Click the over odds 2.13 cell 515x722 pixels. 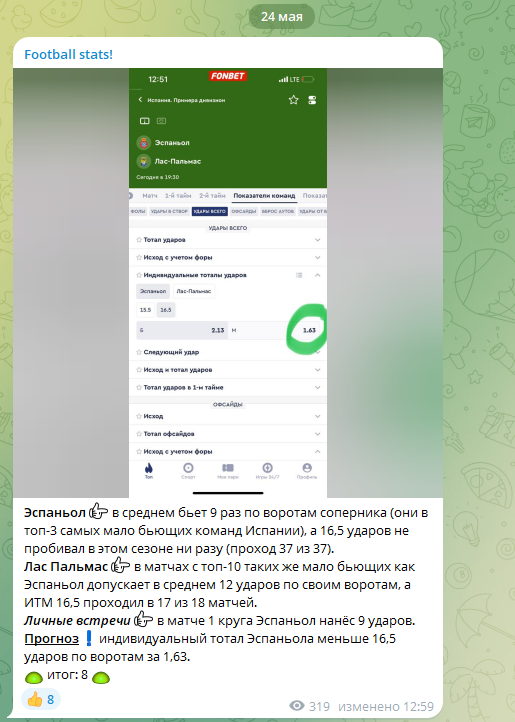pyautogui.click(x=182, y=330)
